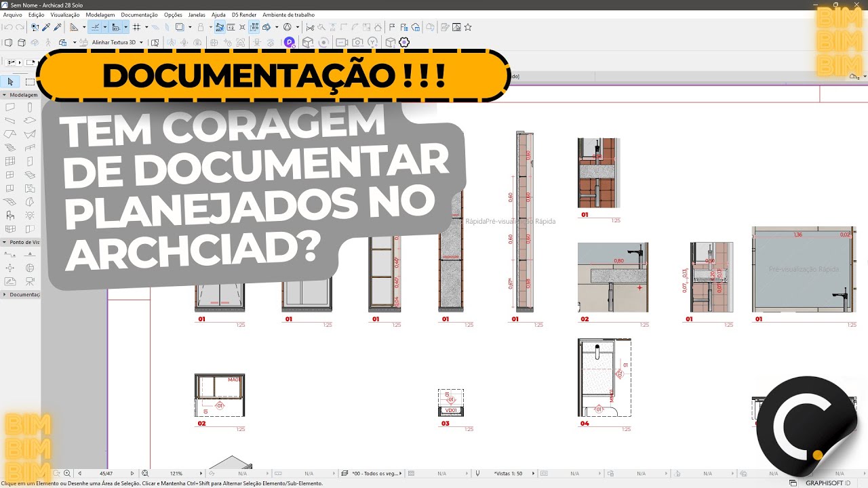Screen dimensions: 868x488
Task: Select the Section tool
Action: point(10,254)
